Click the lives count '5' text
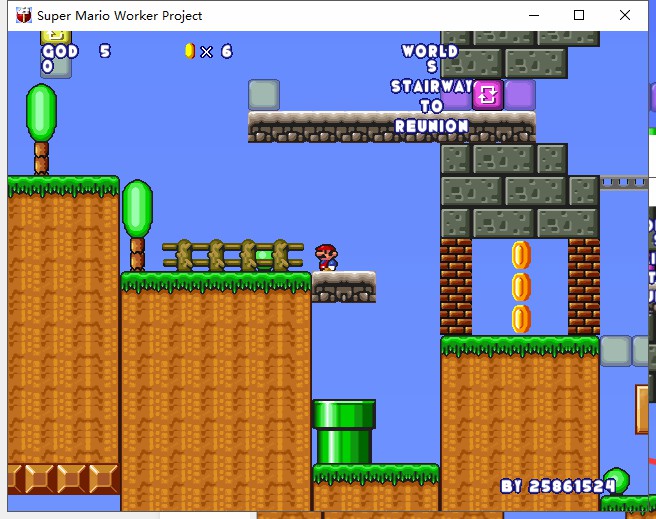Viewport: 656px width, 519px height. (x=105, y=51)
